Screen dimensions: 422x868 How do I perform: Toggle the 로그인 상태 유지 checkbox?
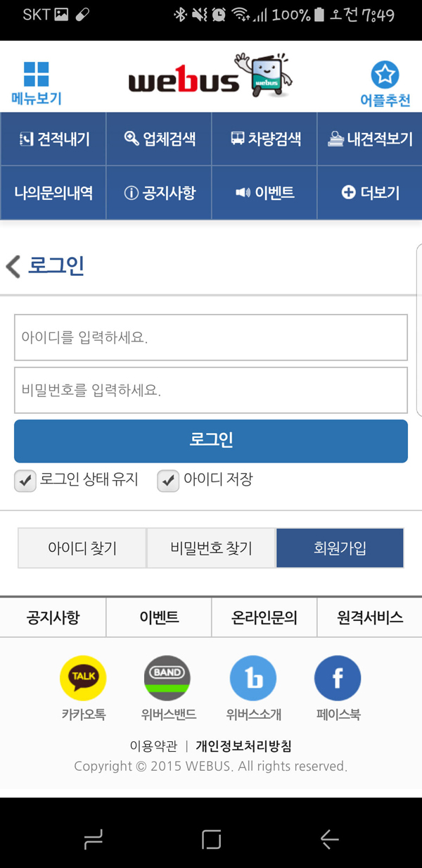coord(25,481)
